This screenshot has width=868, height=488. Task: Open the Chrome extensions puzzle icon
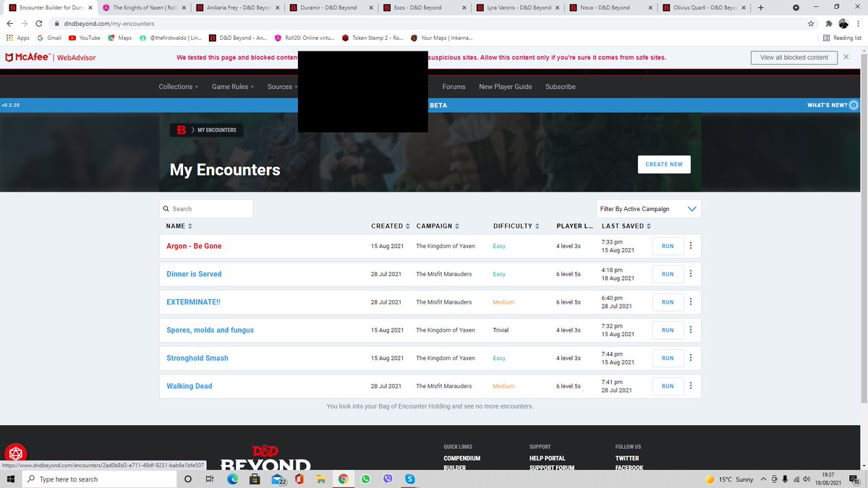827,22
